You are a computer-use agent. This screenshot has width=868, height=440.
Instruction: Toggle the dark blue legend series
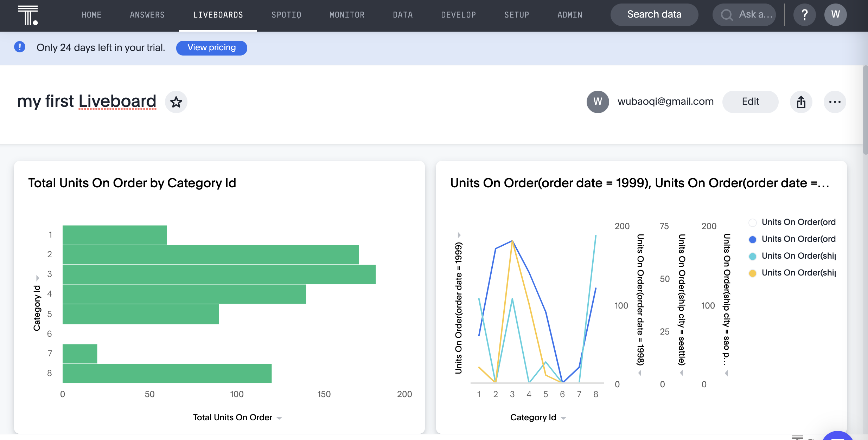[792, 239]
